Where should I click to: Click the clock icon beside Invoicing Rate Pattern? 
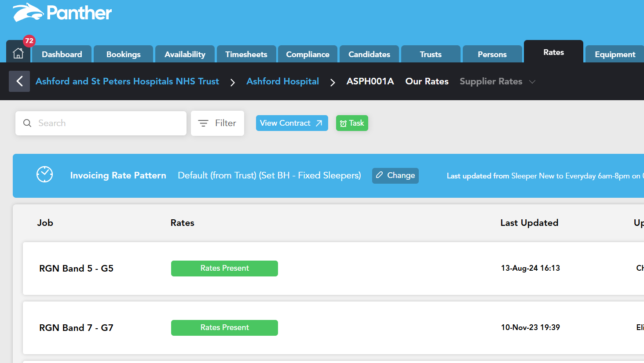point(44,175)
